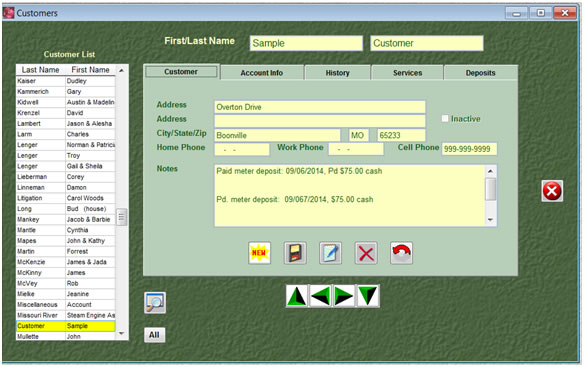Click the Last Name column header

pos(40,70)
